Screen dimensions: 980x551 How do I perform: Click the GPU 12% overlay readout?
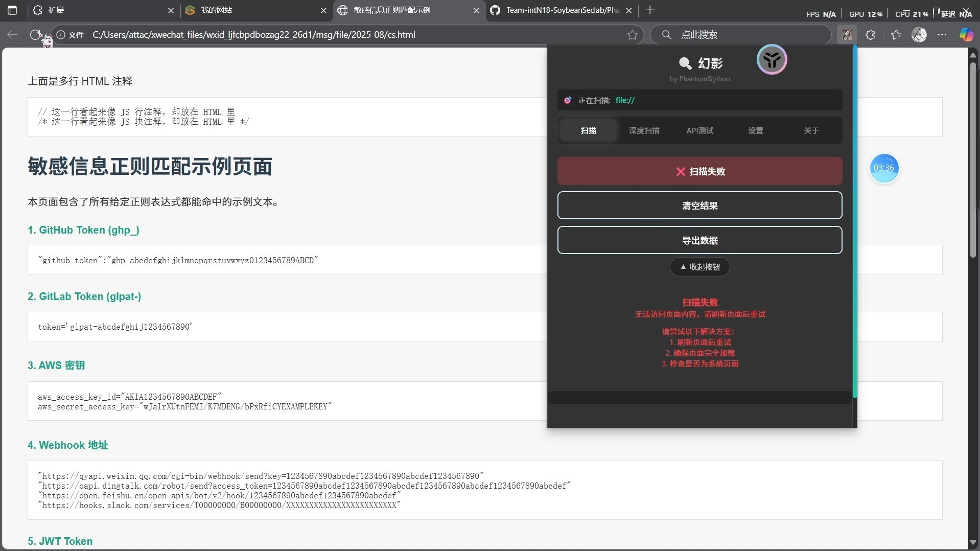point(866,14)
